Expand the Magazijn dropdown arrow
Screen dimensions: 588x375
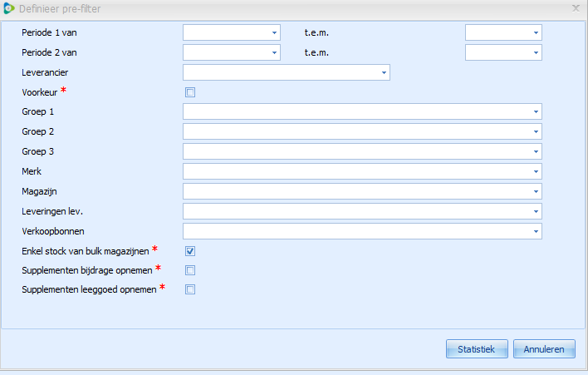[536, 191]
